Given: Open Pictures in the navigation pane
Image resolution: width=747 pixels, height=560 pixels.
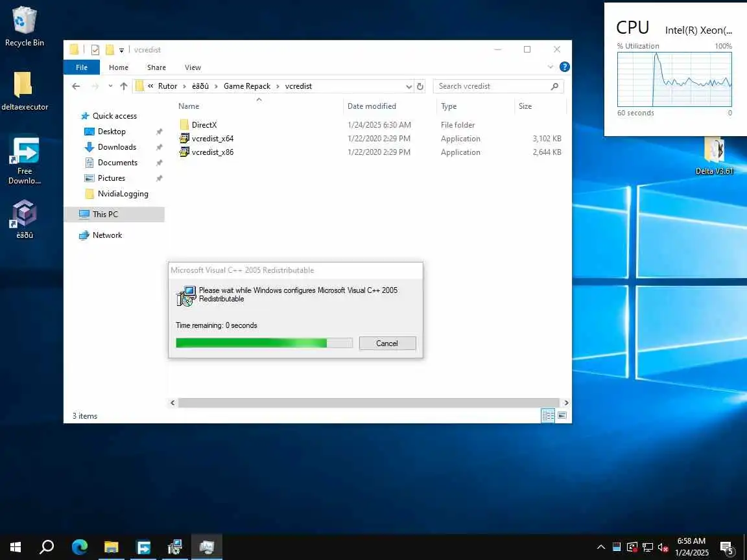Looking at the screenshot, I should [x=111, y=178].
